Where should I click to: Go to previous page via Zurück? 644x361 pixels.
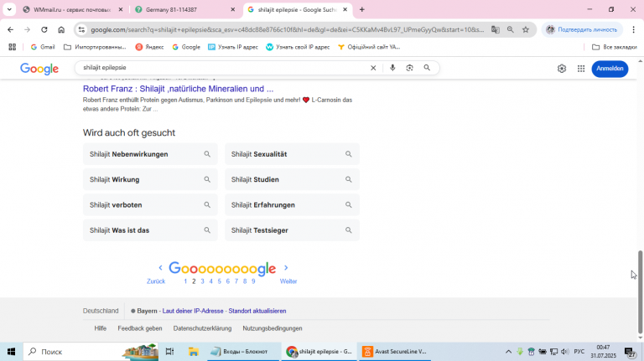[156, 281]
